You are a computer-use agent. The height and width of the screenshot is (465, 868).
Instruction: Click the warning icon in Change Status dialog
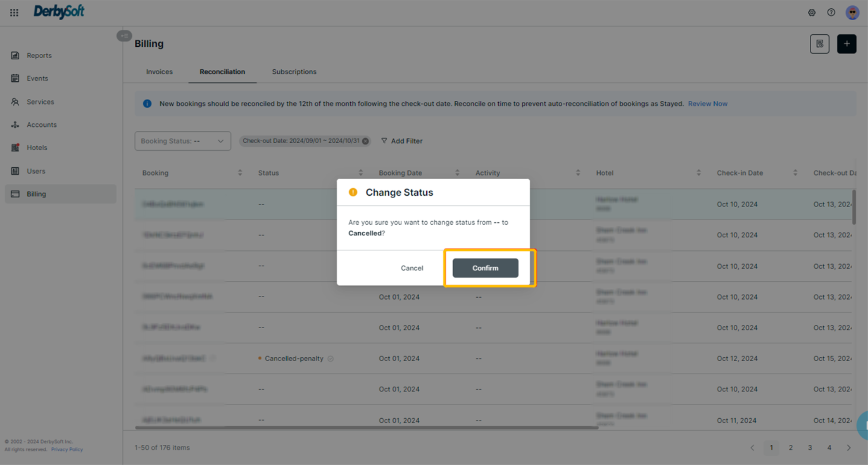point(353,192)
